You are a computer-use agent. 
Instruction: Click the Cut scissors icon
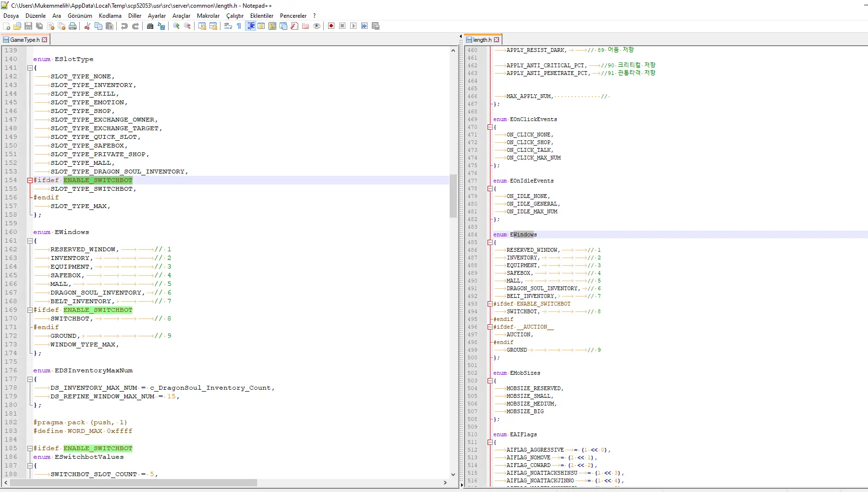coord(87,26)
